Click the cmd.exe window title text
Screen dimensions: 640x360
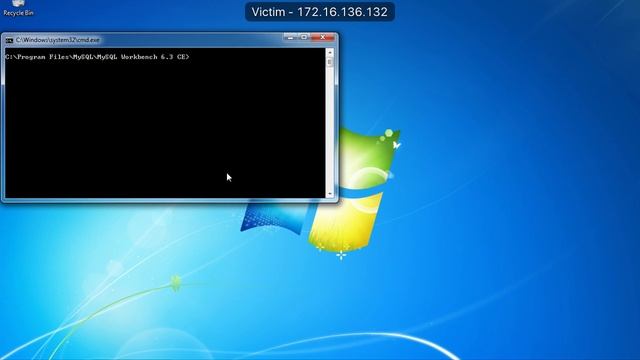coord(58,40)
